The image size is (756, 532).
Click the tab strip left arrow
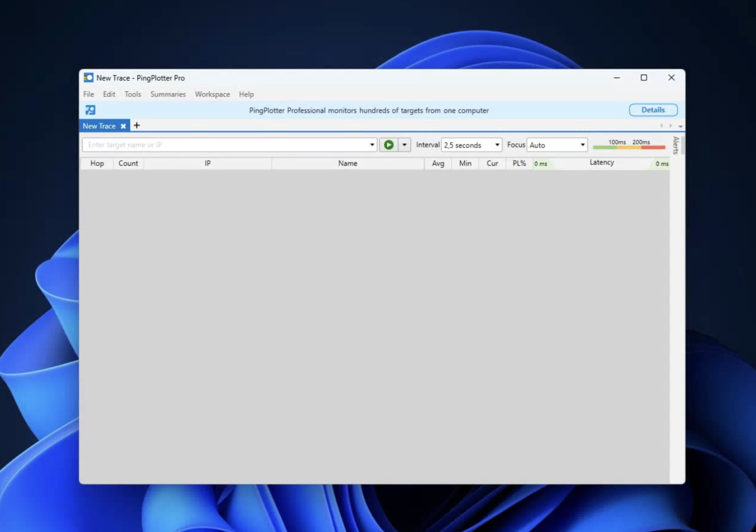click(661, 126)
